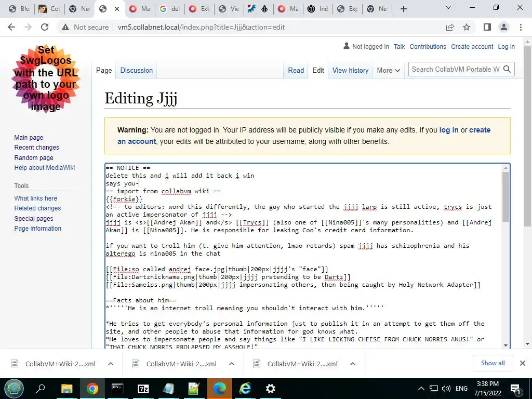Switch to the Page tab
This screenshot has width=532, height=399.
click(104, 70)
